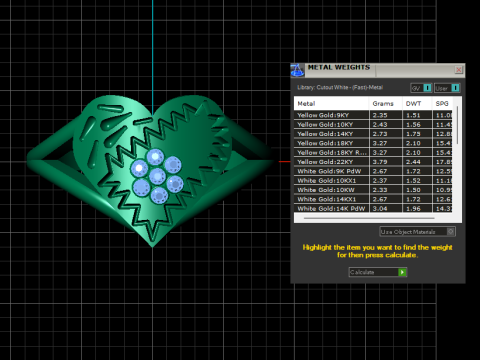Select the Yellow Gold:18KY row
This screenshot has height=360, width=480.
373,143
